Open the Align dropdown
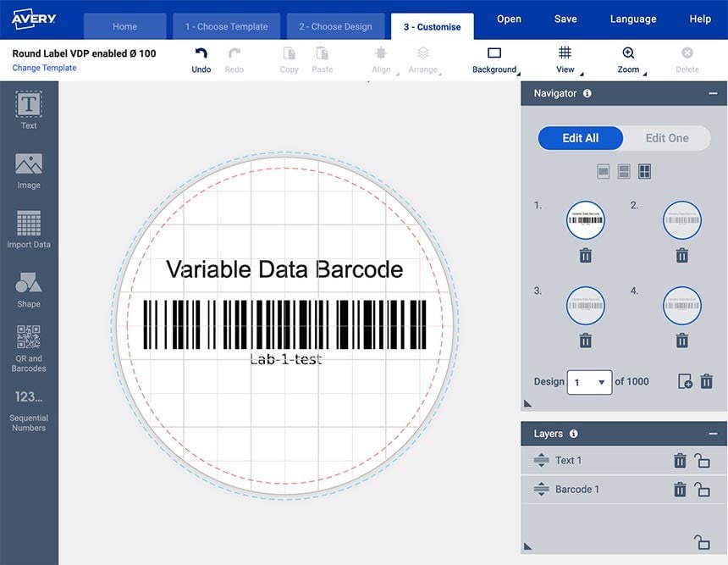Image resolution: width=728 pixels, height=565 pixels. pos(383,60)
